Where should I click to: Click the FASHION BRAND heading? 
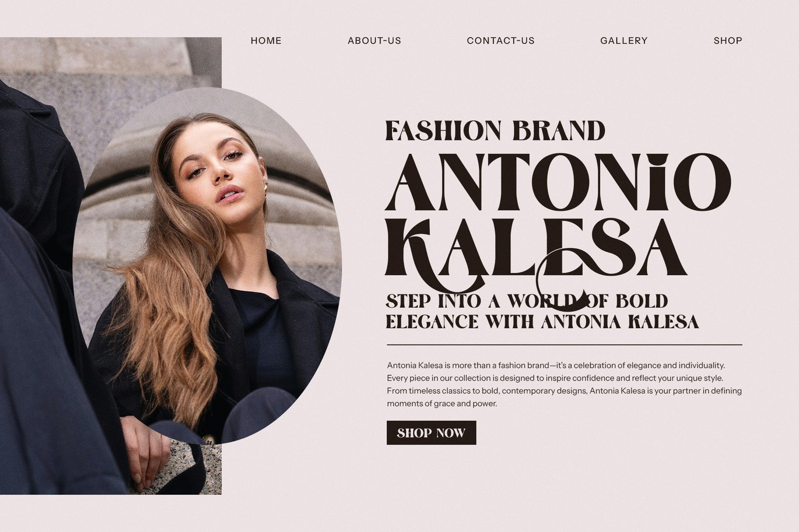click(495, 131)
